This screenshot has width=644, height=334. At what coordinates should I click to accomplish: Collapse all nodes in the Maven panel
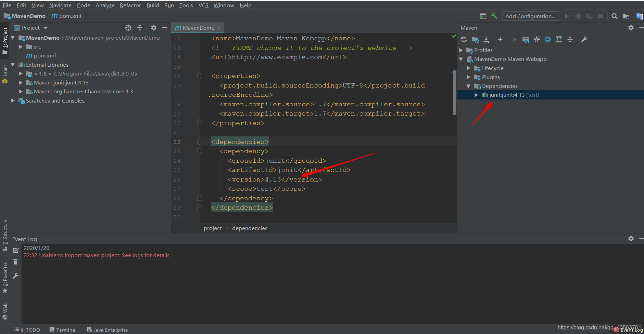point(570,39)
